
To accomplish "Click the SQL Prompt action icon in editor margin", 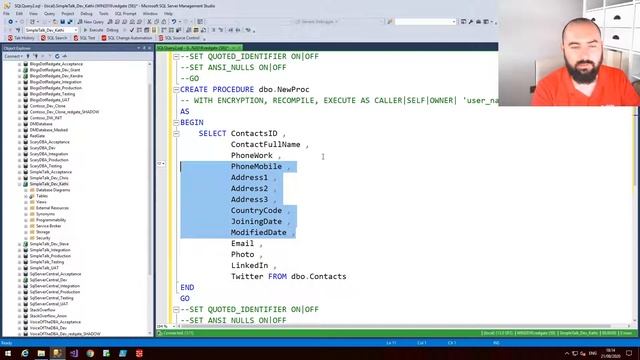I will (x=161, y=164).
